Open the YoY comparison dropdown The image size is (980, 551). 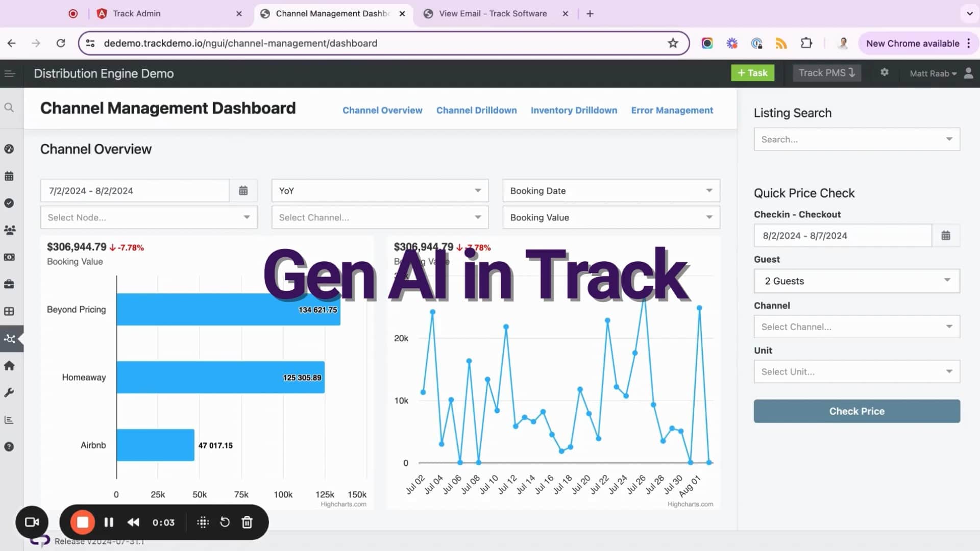[x=380, y=190]
